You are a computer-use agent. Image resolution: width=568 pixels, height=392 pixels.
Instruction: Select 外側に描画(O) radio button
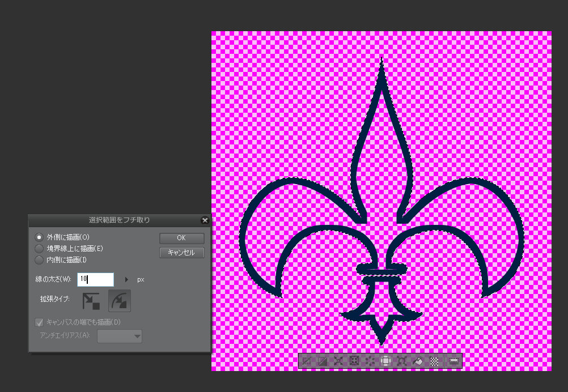click(x=39, y=237)
